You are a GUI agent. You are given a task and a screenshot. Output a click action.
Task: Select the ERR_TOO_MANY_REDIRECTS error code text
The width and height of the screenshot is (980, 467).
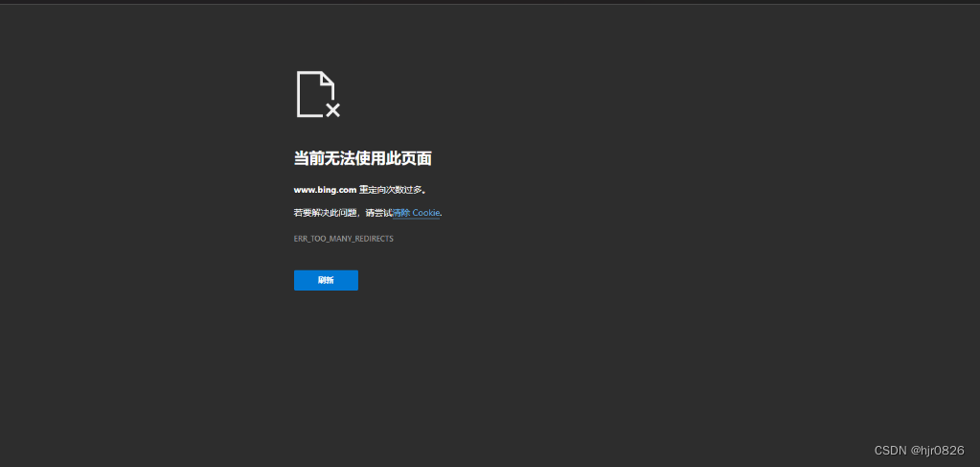click(x=343, y=239)
